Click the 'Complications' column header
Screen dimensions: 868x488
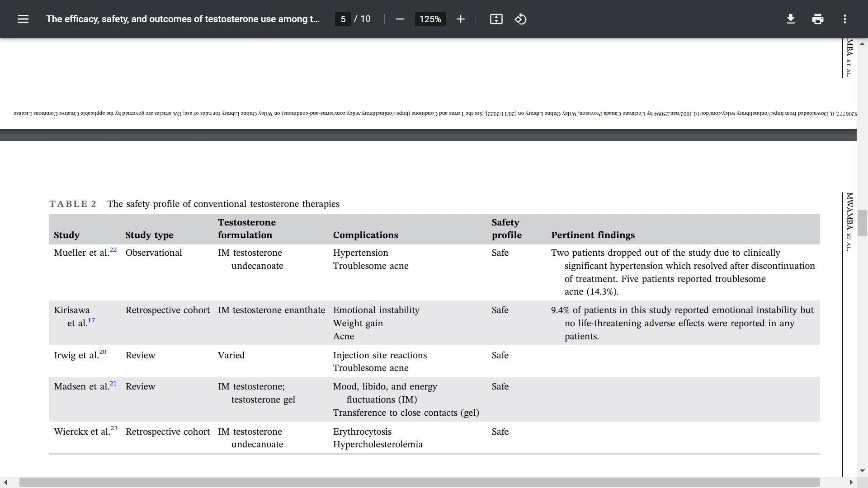click(x=365, y=235)
